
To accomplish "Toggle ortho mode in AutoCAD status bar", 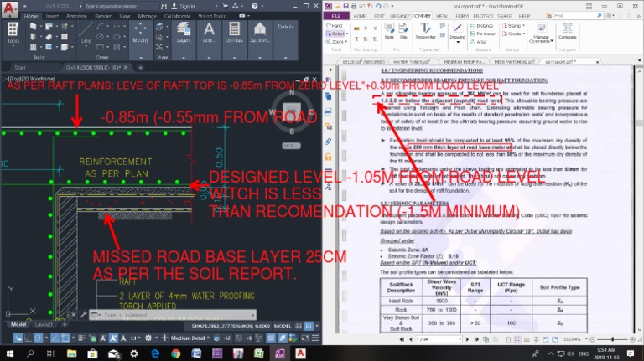I will (x=28, y=338).
